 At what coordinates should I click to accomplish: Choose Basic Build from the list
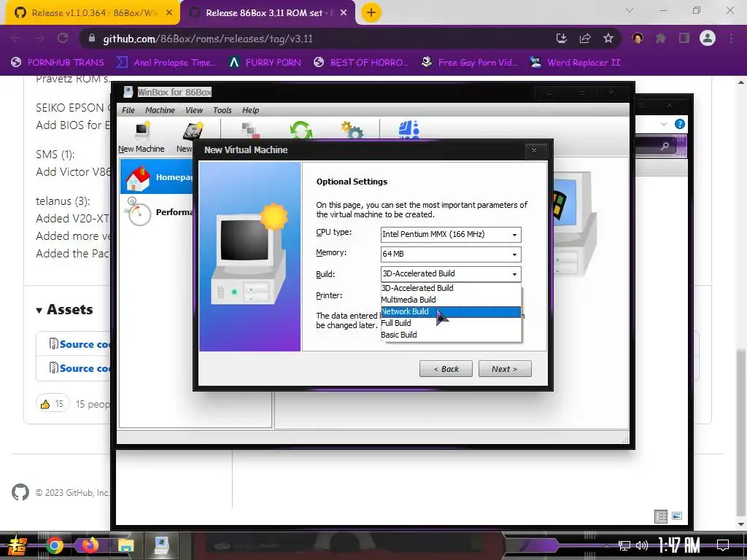tap(451, 335)
